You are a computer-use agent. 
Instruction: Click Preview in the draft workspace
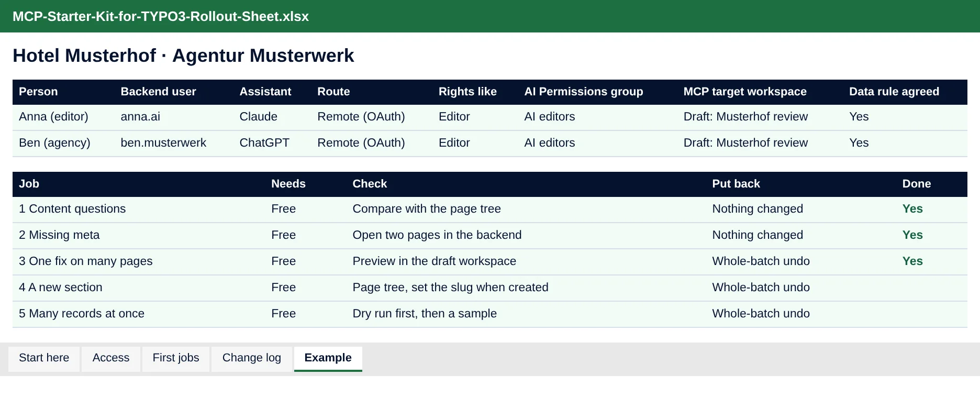point(435,261)
